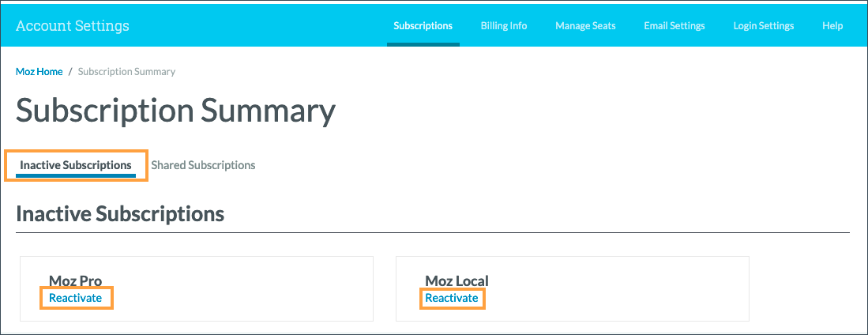
Task: Click the Subscription Summary breadcrumb text
Action: 126,71
